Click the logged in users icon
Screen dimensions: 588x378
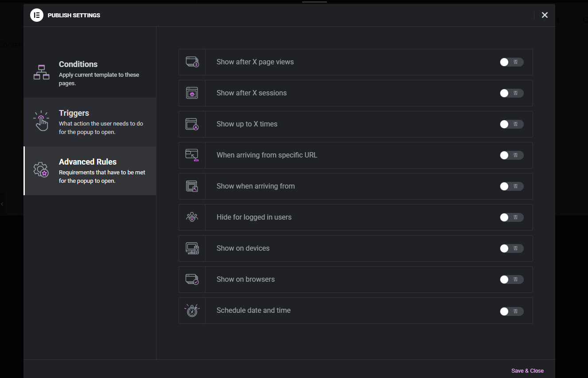tap(192, 217)
